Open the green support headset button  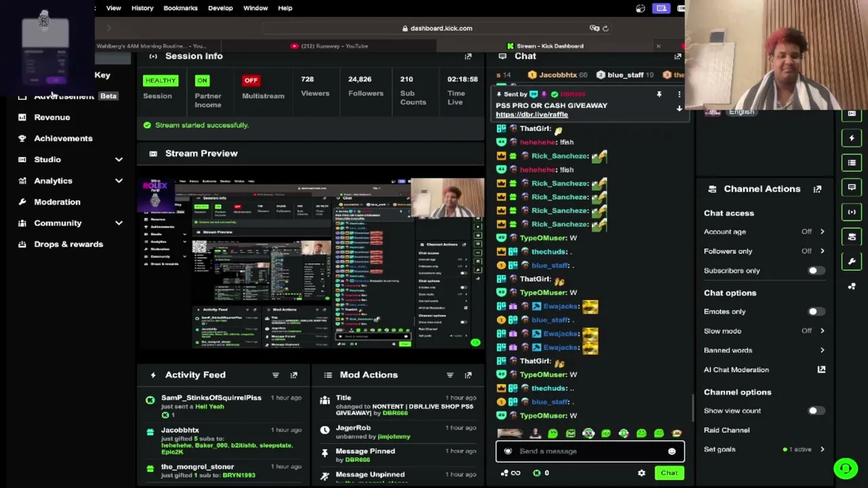[846, 468]
